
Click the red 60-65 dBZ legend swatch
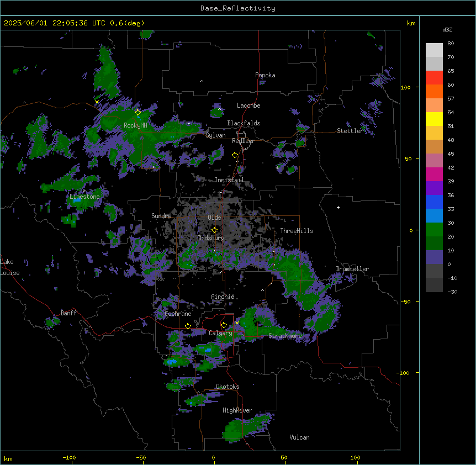pyautogui.click(x=434, y=78)
